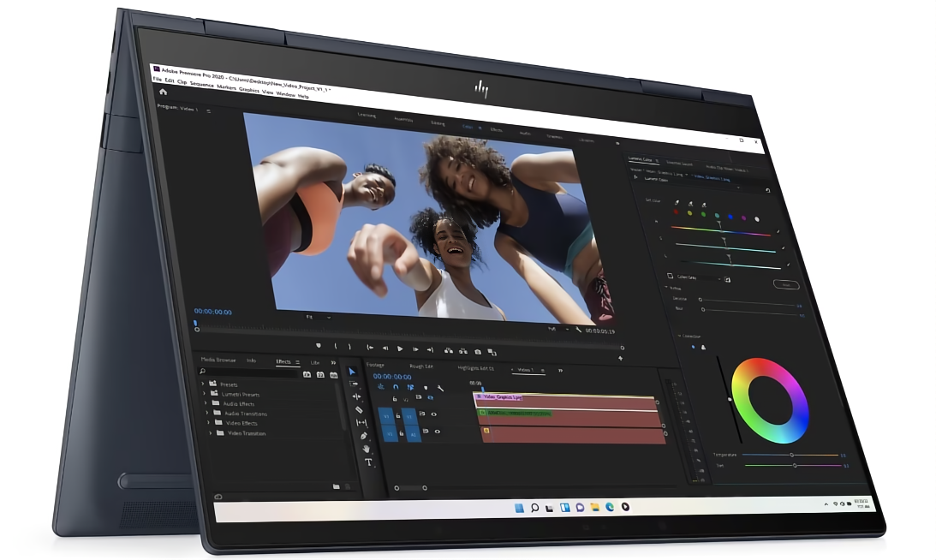Open the Sequence menu
The image size is (936, 560).
(202, 85)
